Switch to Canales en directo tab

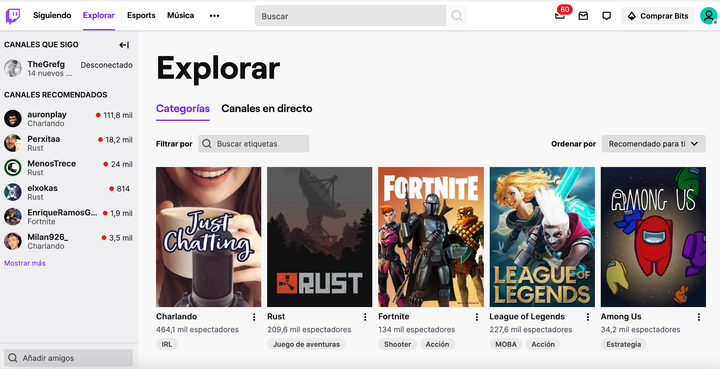[x=267, y=109]
